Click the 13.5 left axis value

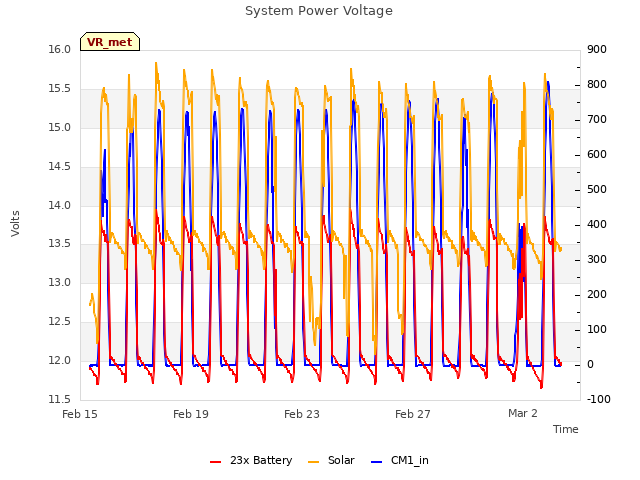[x=60, y=244]
